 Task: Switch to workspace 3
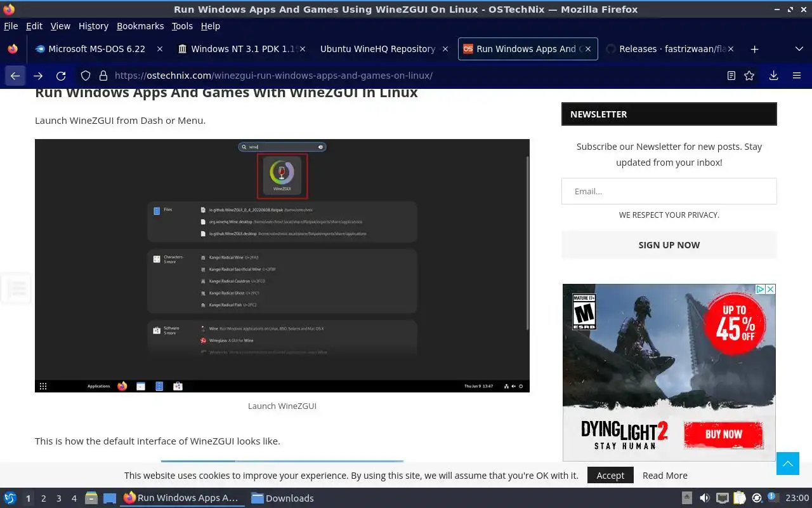pyautogui.click(x=58, y=498)
